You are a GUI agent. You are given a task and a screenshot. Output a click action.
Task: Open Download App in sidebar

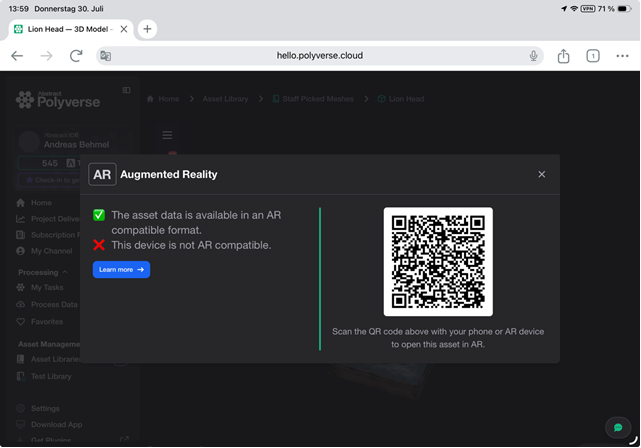click(49, 425)
